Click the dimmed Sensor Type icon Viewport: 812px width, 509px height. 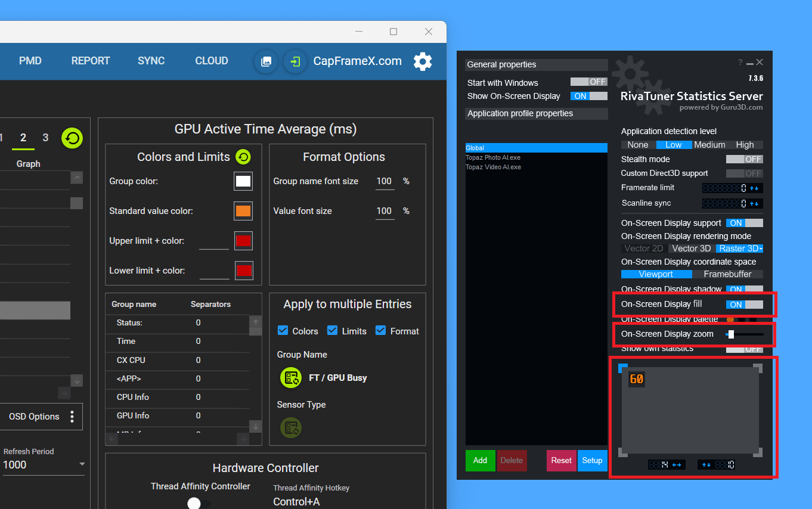pyautogui.click(x=291, y=427)
